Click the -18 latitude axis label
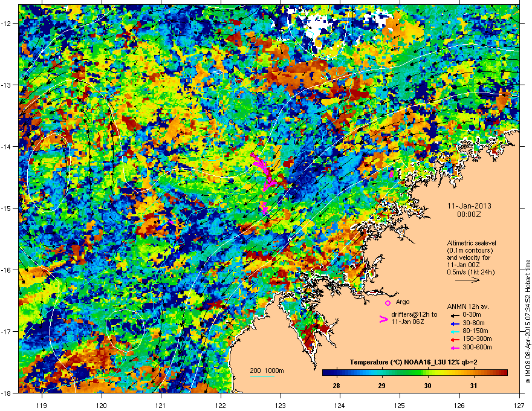Screen dimensions: 532x411 (x=7, y=393)
